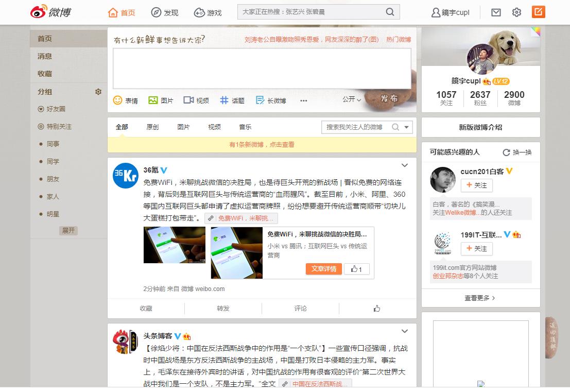The width and height of the screenshot is (570, 392).
Task: Click 收藏 under the 36氪 post
Action: (x=146, y=309)
